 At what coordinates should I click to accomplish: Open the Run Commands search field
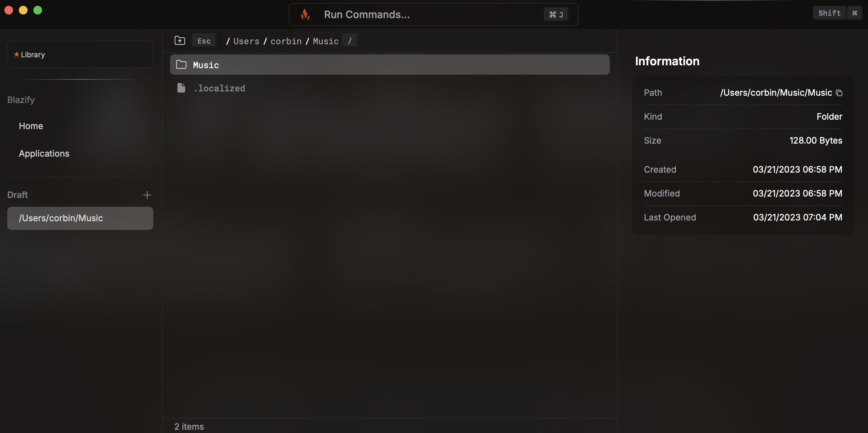point(433,15)
